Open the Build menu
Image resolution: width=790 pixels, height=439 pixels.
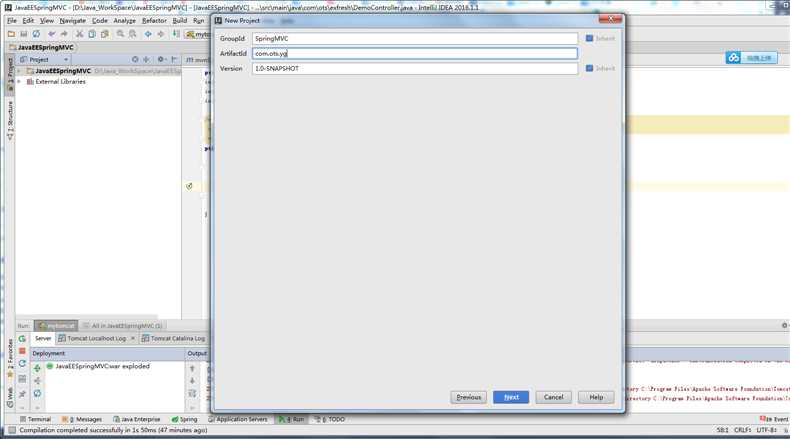(180, 21)
